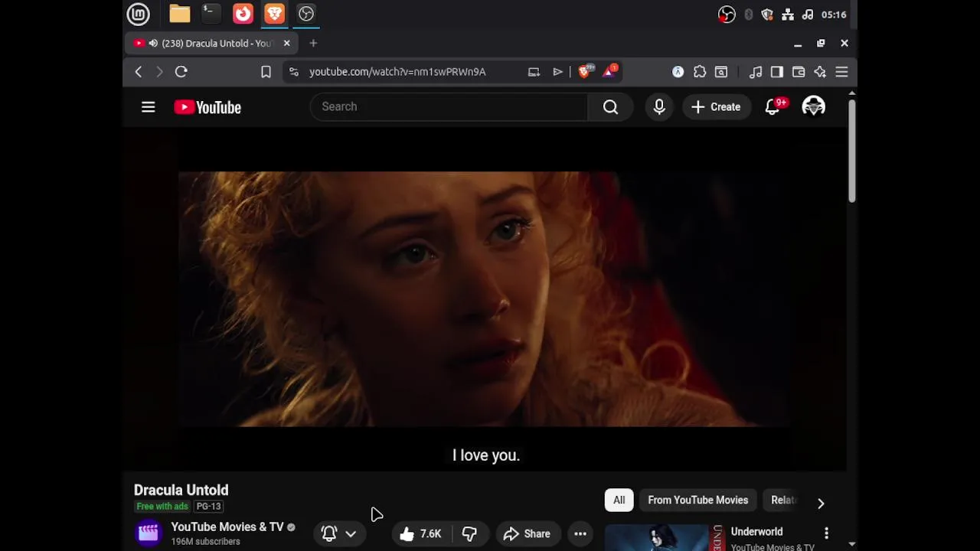980x551 pixels.
Task: Open network connections tray icon
Action: tap(787, 15)
